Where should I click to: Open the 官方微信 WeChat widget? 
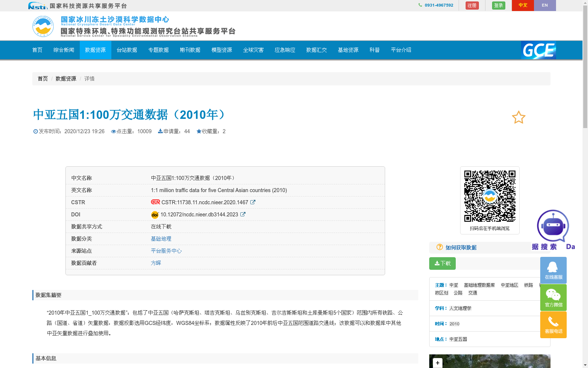click(553, 297)
